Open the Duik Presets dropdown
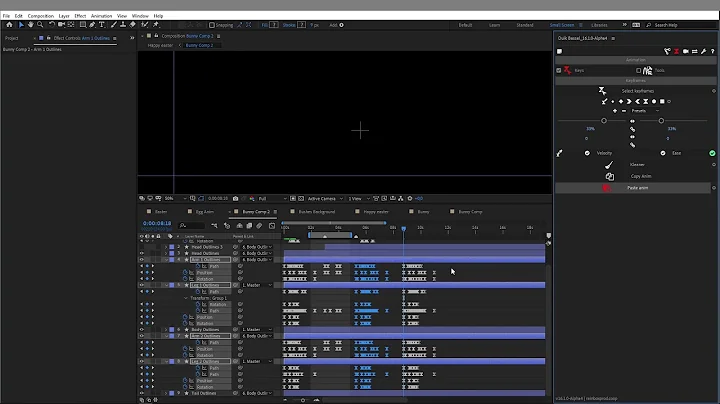Image resolution: width=720 pixels, height=404 pixels. [x=645, y=111]
